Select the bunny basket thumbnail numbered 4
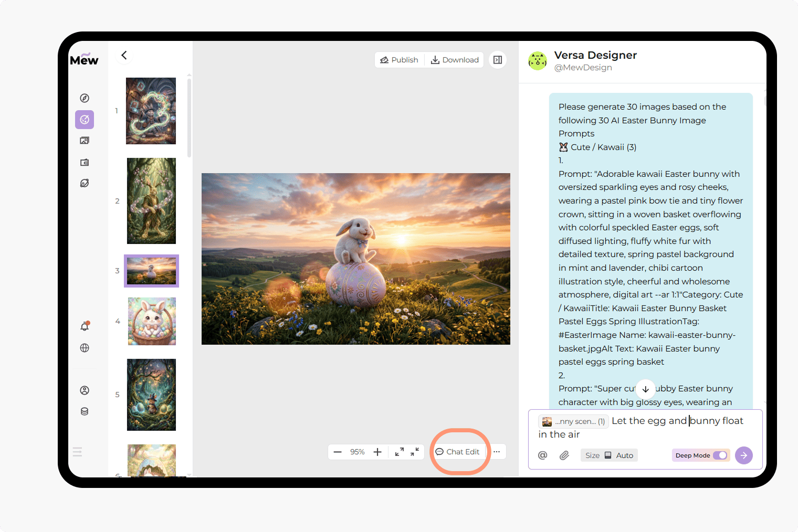This screenshot has height=532, width=798. [151, 321]
